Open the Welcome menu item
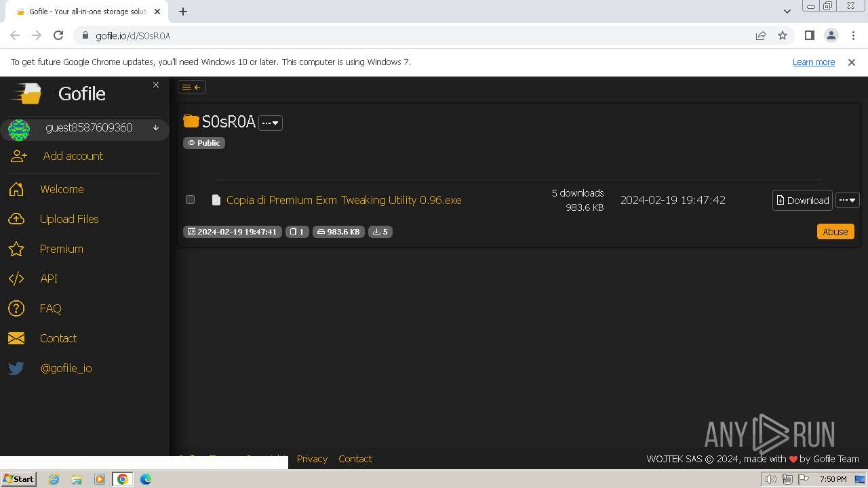 (62, 189)
